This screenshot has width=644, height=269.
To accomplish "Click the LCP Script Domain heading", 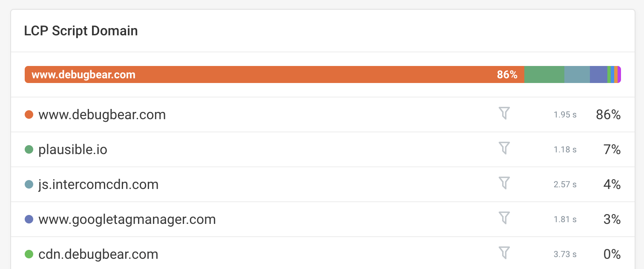I will click(81, 31).
